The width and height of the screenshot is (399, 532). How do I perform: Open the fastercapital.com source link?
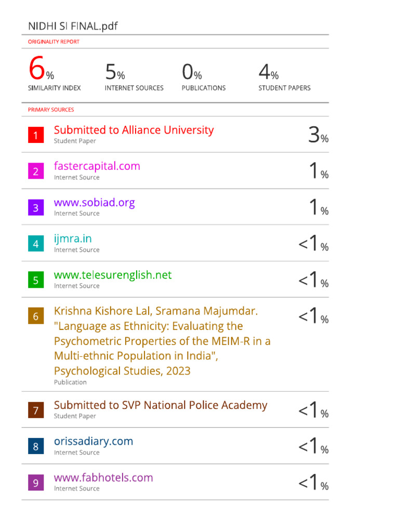tap(97, 166)
